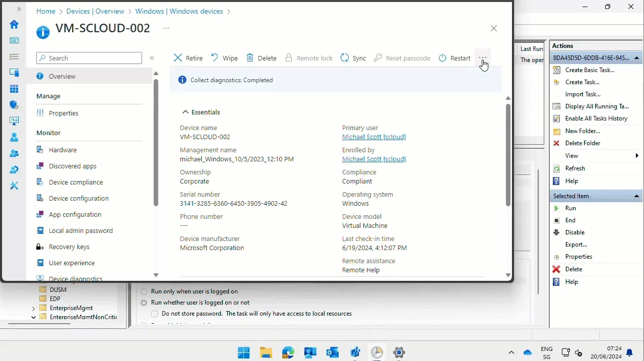Select Run only when user is logged on
The height and width of the screenshot is (361, 644).
[144, 291]
